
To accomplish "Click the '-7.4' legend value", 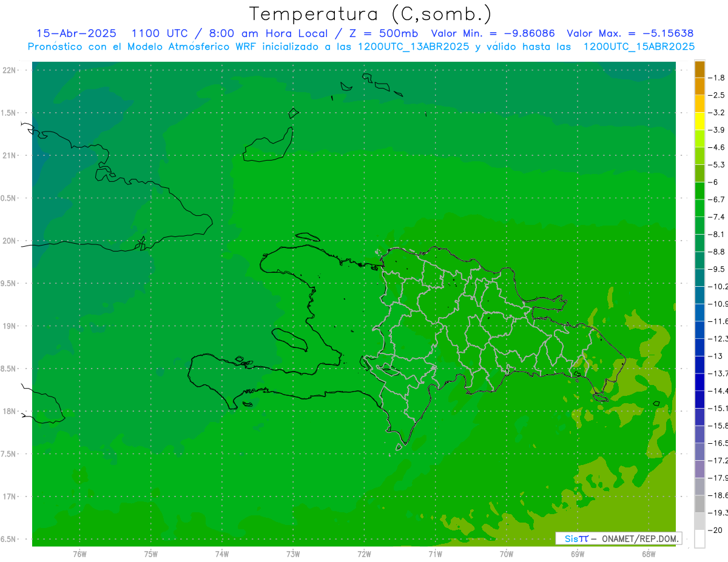I will click(716, 217).
